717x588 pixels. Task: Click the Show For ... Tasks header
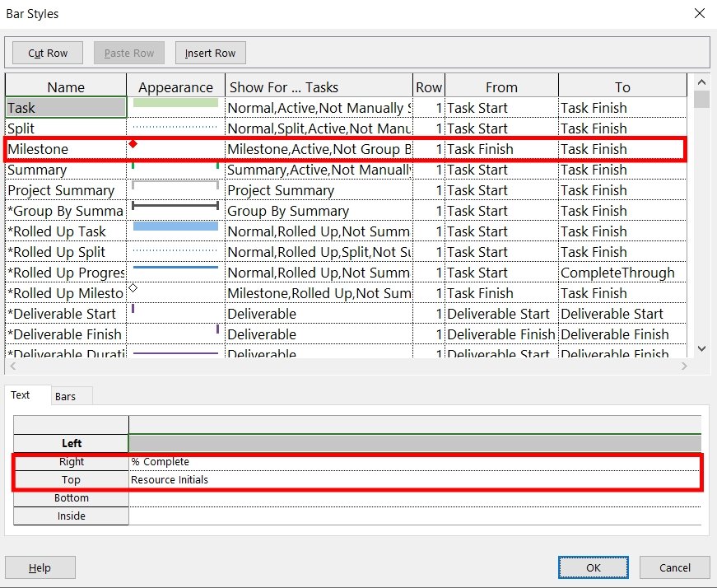tap(319, 86)
